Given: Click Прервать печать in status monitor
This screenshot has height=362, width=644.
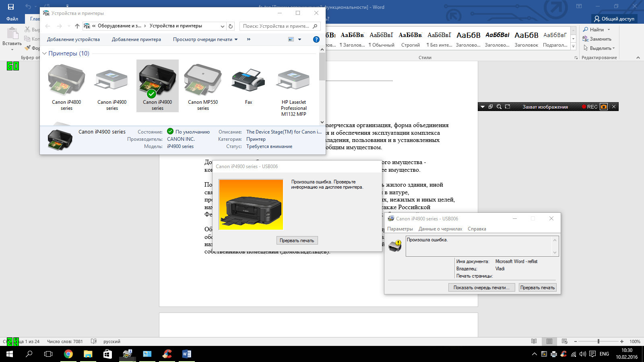Looking at the screenshot, I should tap(537, 288).
